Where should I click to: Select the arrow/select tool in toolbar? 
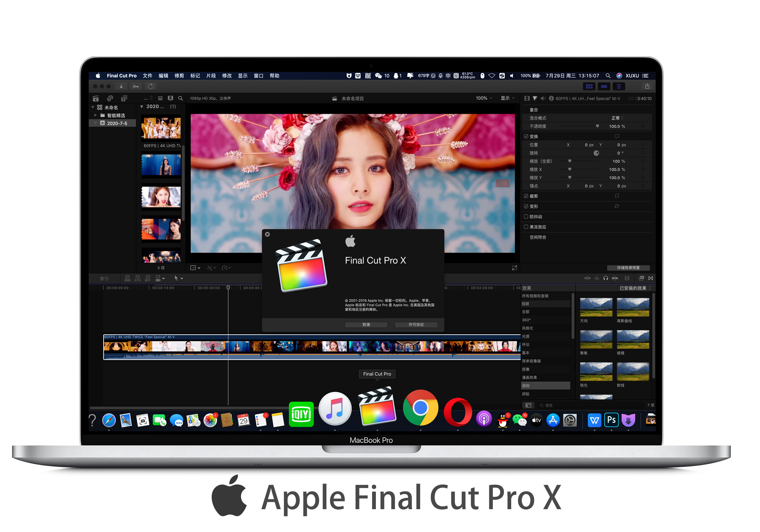(x=175, y=279)
